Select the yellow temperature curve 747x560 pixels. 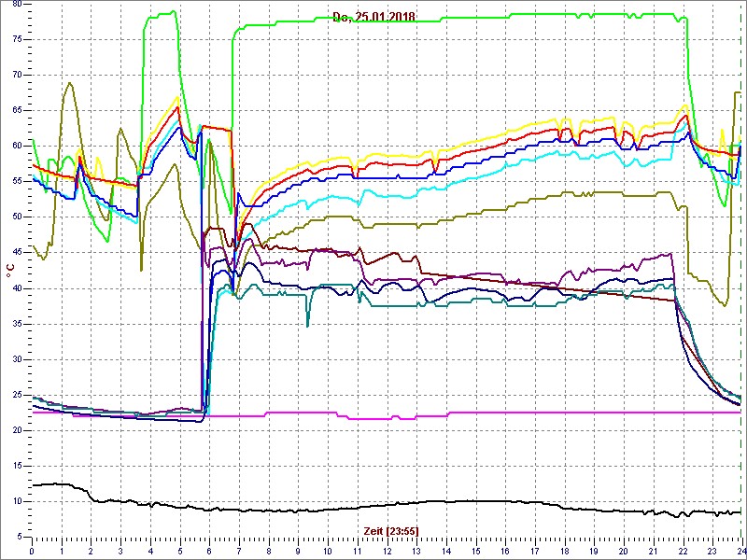[x=467, y=140]
